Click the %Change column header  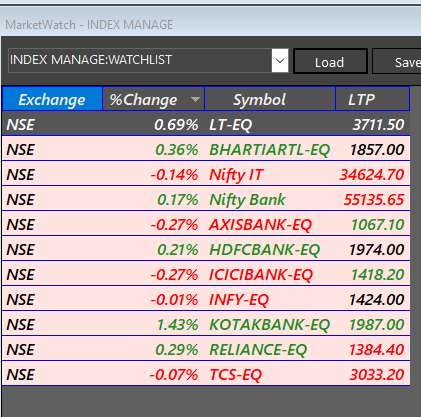(153, 99)
